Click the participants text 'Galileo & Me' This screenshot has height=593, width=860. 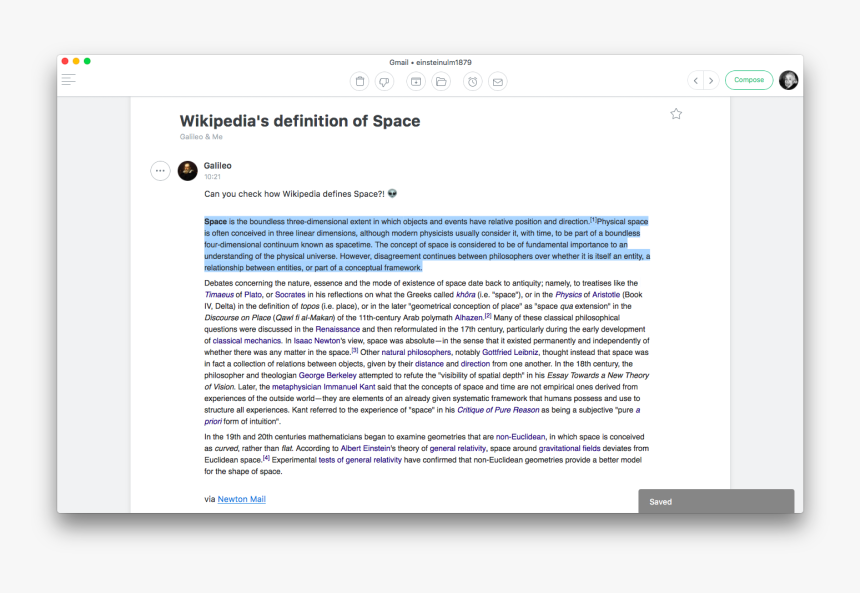[x=201, y=137]
